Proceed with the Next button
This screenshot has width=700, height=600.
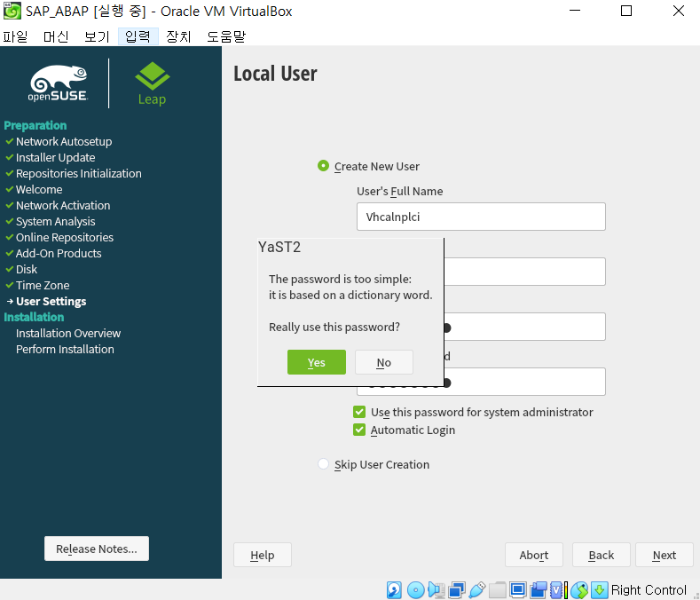(665, 555)
